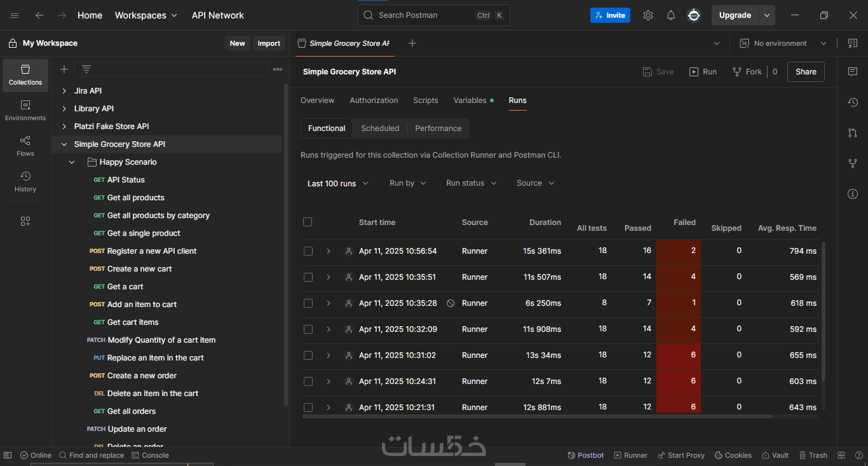Screen dimensions: 868x466
Task: Click Start Proxy in the status bar
Action: pos(681,455)
